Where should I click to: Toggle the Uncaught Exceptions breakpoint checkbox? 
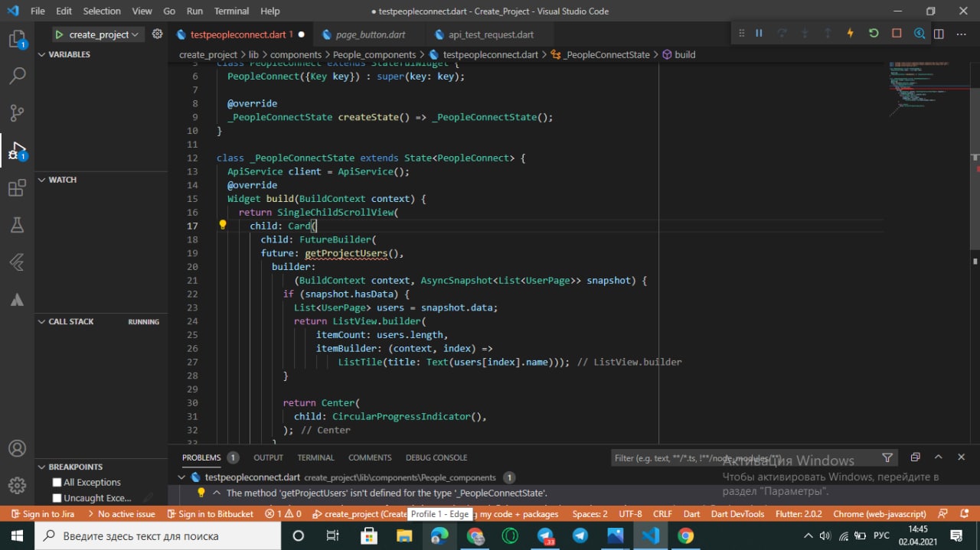(57, 498)
